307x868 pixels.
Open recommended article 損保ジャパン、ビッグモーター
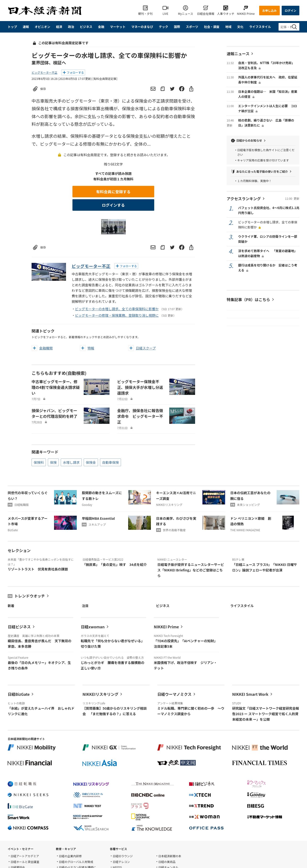pos(54,414)
